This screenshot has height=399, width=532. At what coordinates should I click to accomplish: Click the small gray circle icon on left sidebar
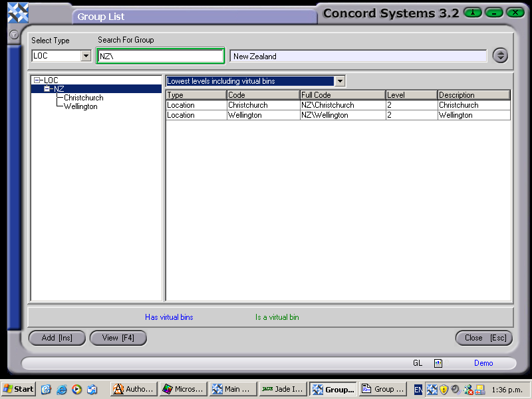13,35
